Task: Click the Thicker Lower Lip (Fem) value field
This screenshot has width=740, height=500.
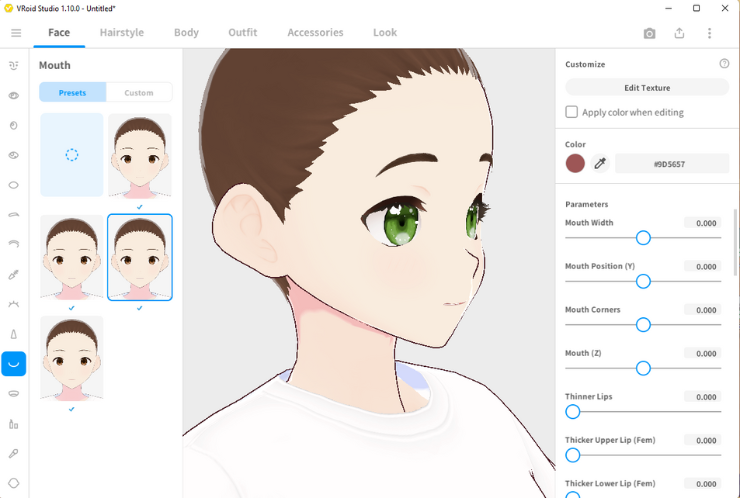Action: pos(703,484)
